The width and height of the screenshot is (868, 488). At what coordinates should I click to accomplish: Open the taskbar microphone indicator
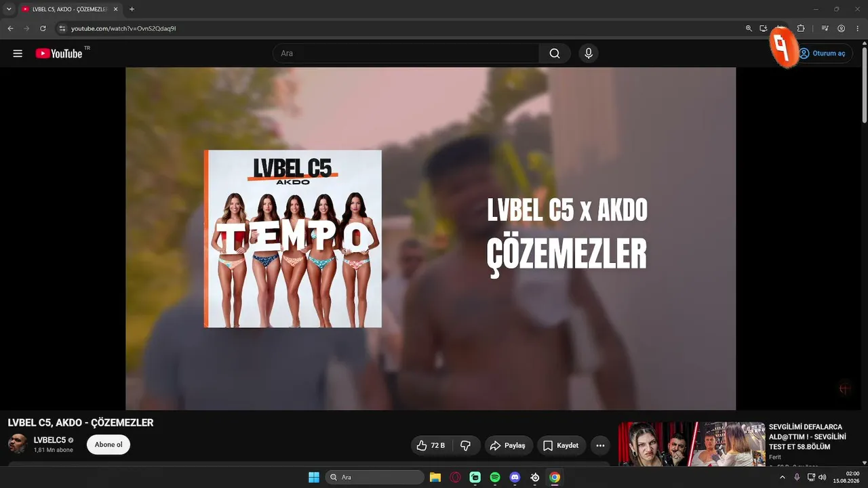point(797,477)
